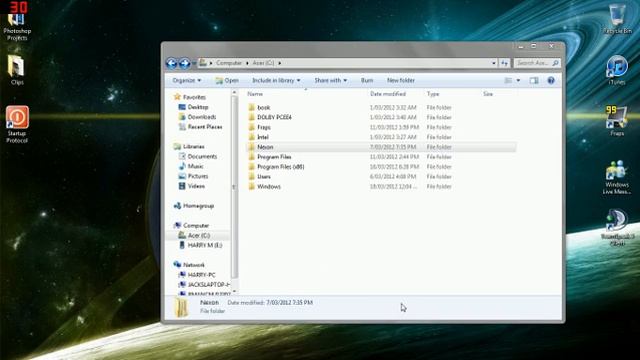Screen dimensions: 640x360
Task: Select the Program Files (x86) folder icon
Action: coord(251,167)
